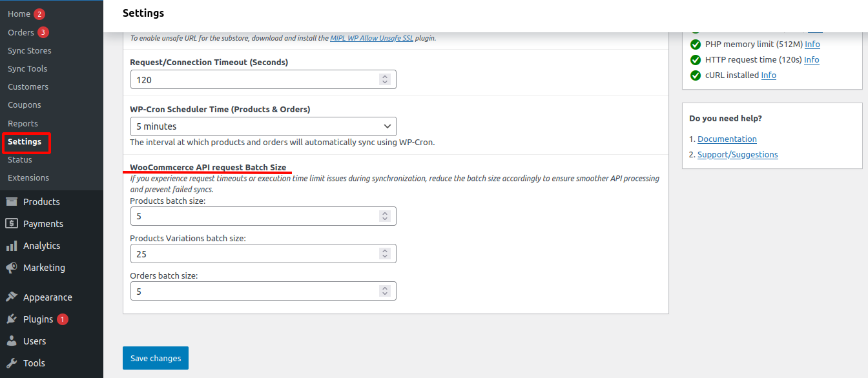
Task: Select Orders in the sidebar menu
Action: click(x=21, y=32)
